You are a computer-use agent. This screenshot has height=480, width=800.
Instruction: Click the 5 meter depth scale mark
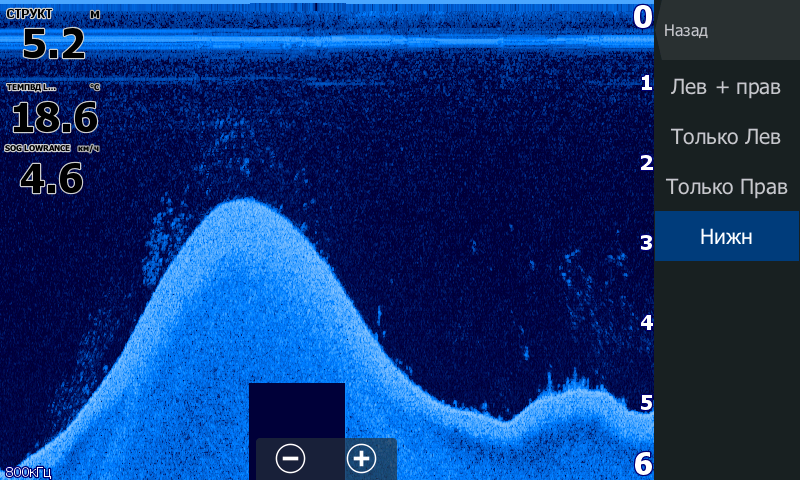(x=646, y=403)
